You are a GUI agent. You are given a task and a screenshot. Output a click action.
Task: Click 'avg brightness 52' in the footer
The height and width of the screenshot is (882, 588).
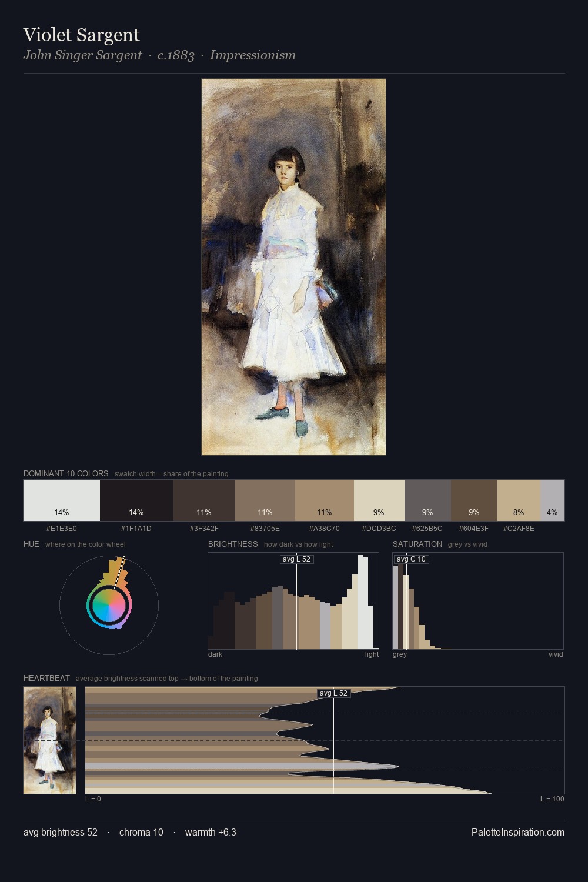tap(61, 832)
